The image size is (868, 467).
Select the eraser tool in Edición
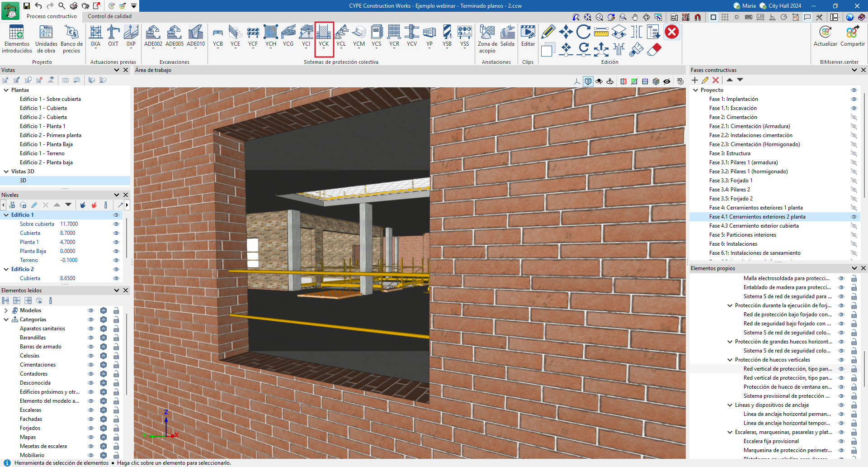click(654, 49)
